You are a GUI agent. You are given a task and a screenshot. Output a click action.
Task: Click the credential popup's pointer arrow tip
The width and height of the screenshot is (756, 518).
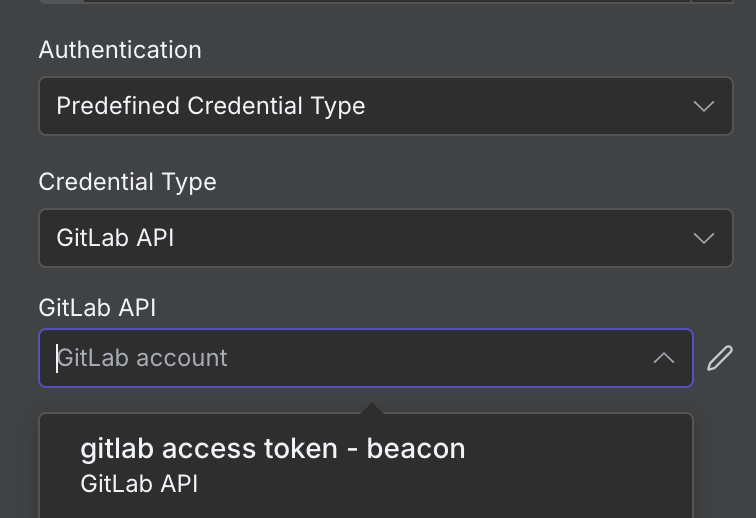tap(371, 406)
